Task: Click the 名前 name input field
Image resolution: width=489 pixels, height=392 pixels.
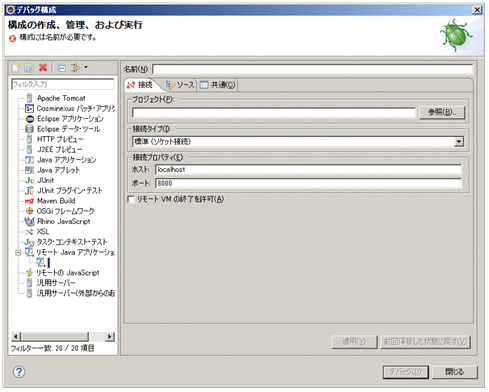Action: pyautogui.click(x=313, y=69)
